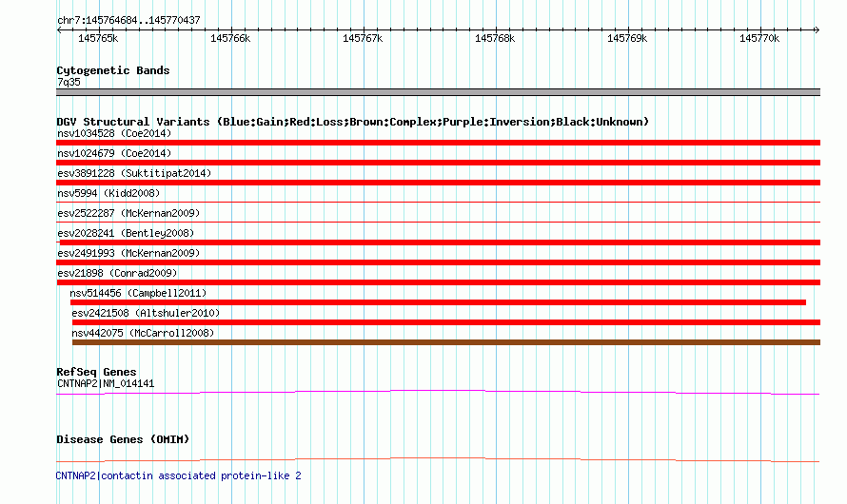This screenshot has width=847, height=504.
Task: Click the 145765k ruler tick label
Action: (98, 38)
